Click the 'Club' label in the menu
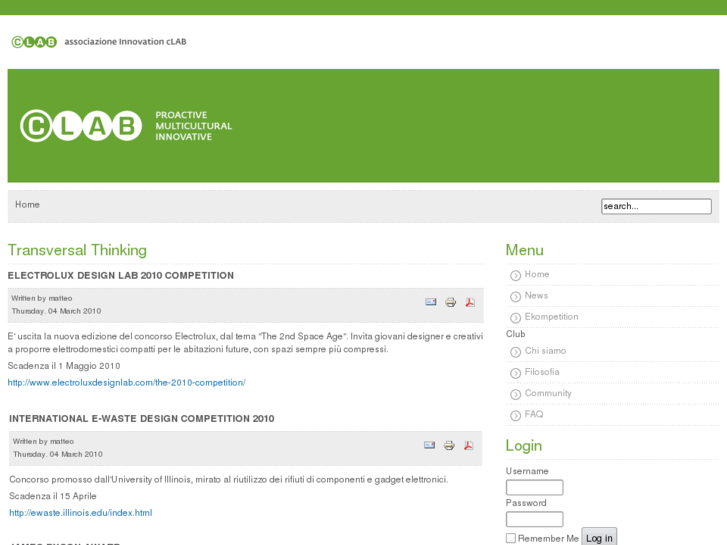The height and width of the screenshot is (545, 727). [516, 334]
